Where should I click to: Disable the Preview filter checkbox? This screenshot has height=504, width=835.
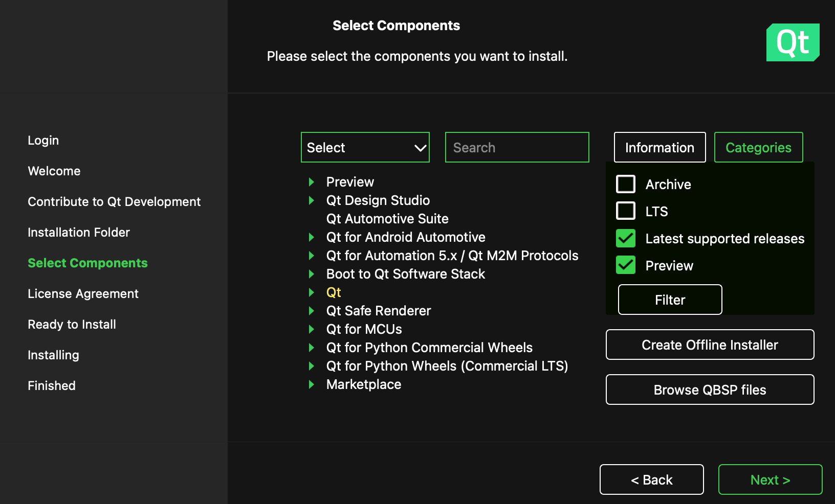625,265
